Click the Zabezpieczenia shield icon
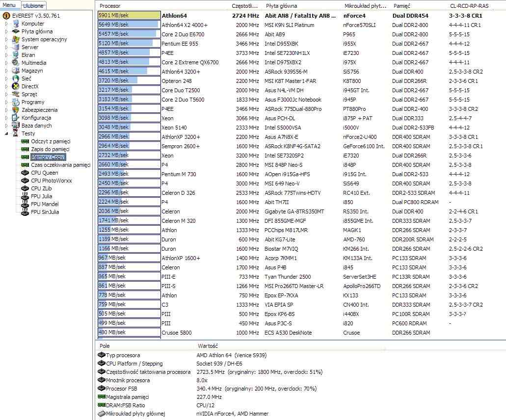 coord(16,110)
